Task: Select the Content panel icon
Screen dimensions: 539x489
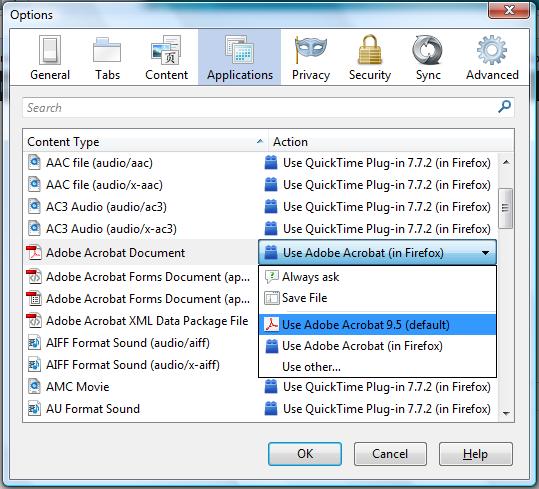Action: (x=166, y=50)
